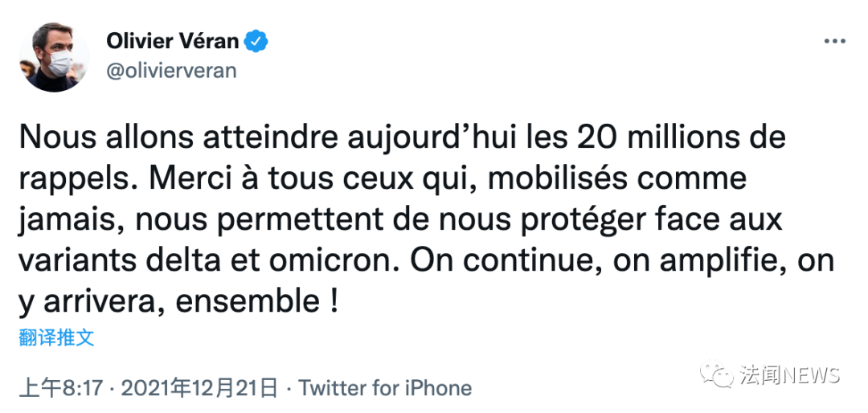This screenshot has width=868, height=413.
Task: Open the @olivierveran handle link
Action: tap(171, 70)
